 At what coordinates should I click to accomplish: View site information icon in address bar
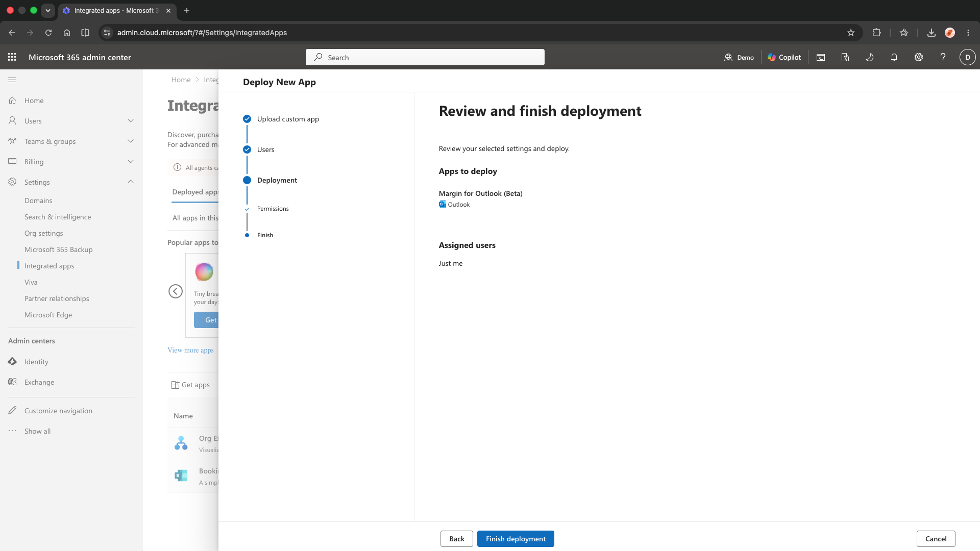click(x=107, y=33)
